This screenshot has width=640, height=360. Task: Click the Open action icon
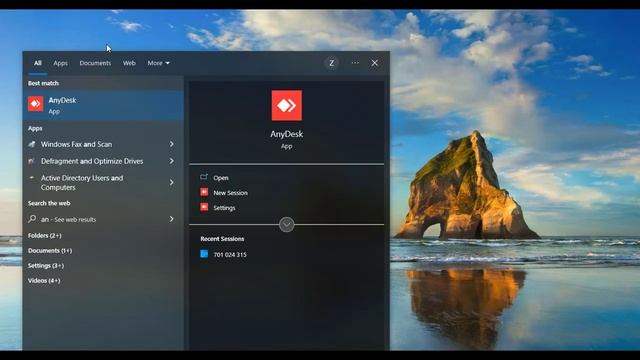[204, 177]
